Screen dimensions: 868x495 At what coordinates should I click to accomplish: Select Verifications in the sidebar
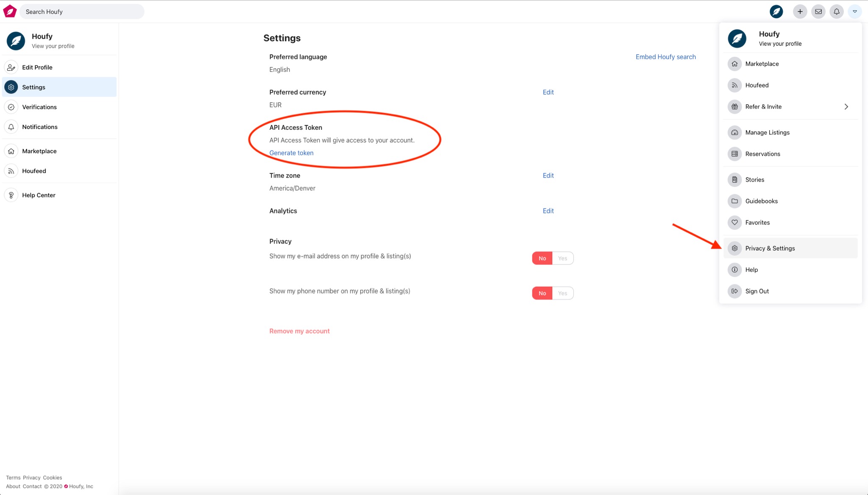(x=59, y=107)
